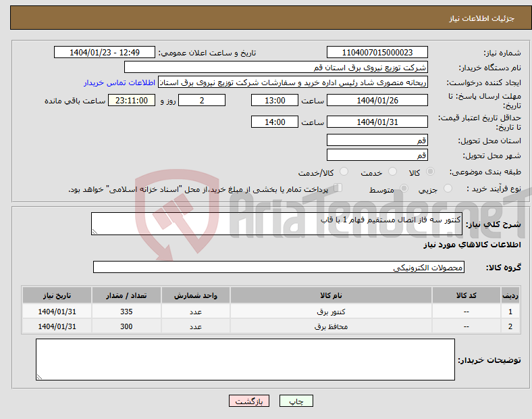This screenshot has height=419, width=532.
Task: Click the واحد شمارش column header
Action: [196, 295]
